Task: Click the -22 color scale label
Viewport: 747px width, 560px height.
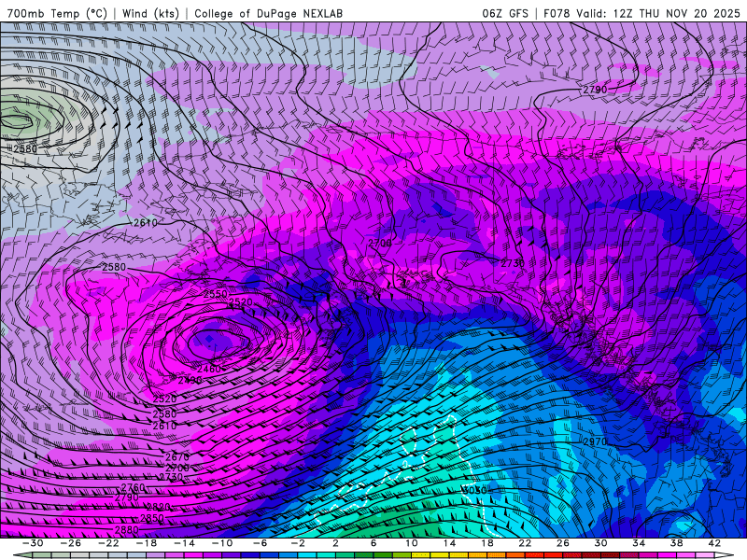Action: [x=108, y=543]
